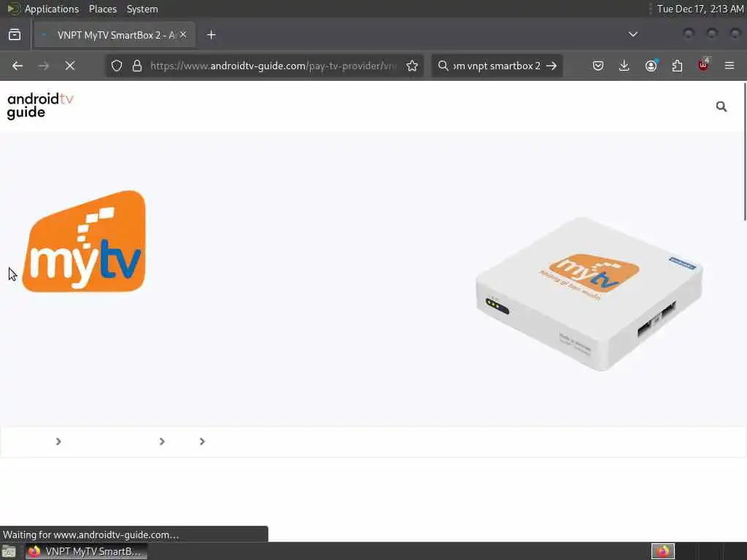Click the third breadcrumb chevron
This screenshot has width=747, height=560.
[202, 441]
